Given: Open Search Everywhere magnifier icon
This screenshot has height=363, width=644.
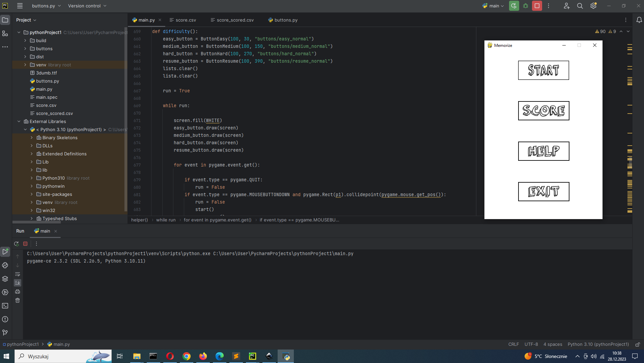Looking at the screenshot, I should 580,6.
